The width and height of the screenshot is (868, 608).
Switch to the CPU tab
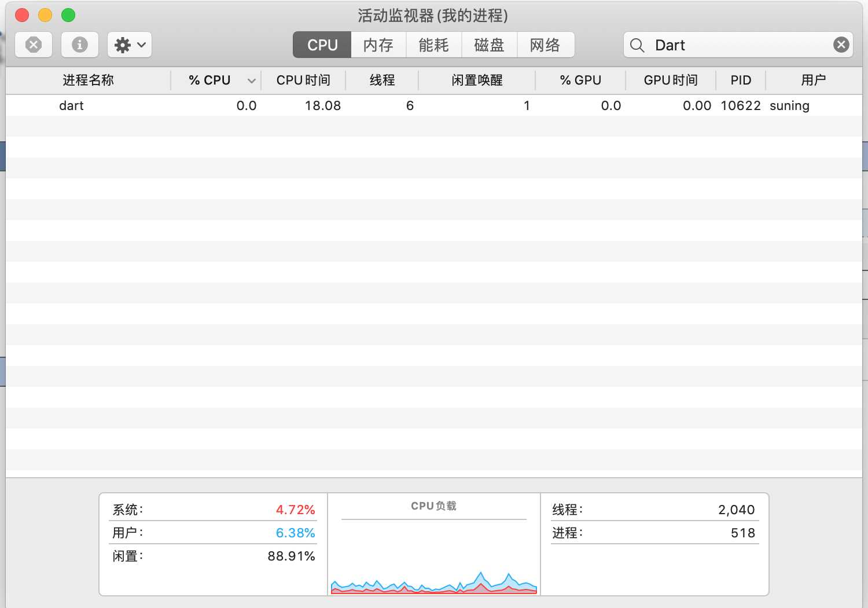click(322, 45)
